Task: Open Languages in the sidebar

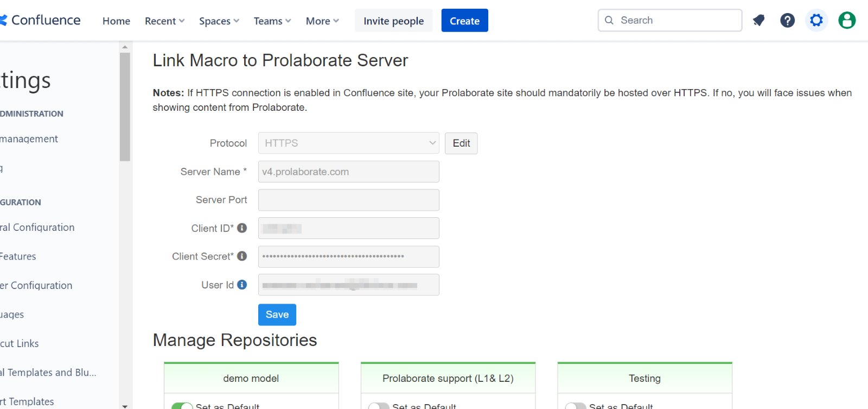Action: tap(12, 314)
